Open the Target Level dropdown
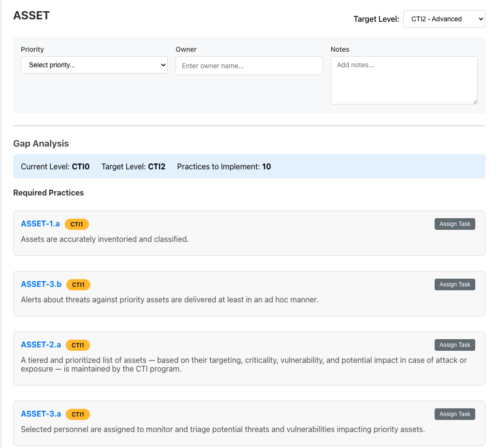This screenshot has width=497, height=448. click(x=444, y=19)
